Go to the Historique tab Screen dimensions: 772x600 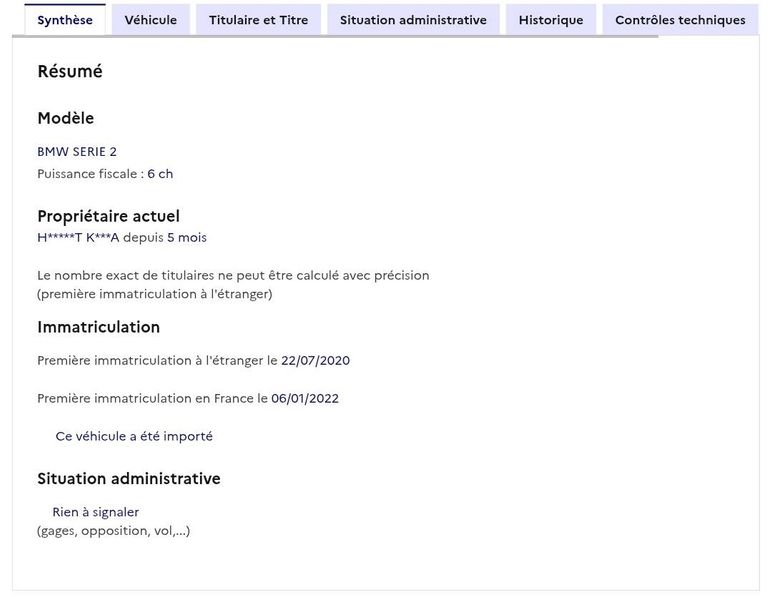click(x=551, y=20)
